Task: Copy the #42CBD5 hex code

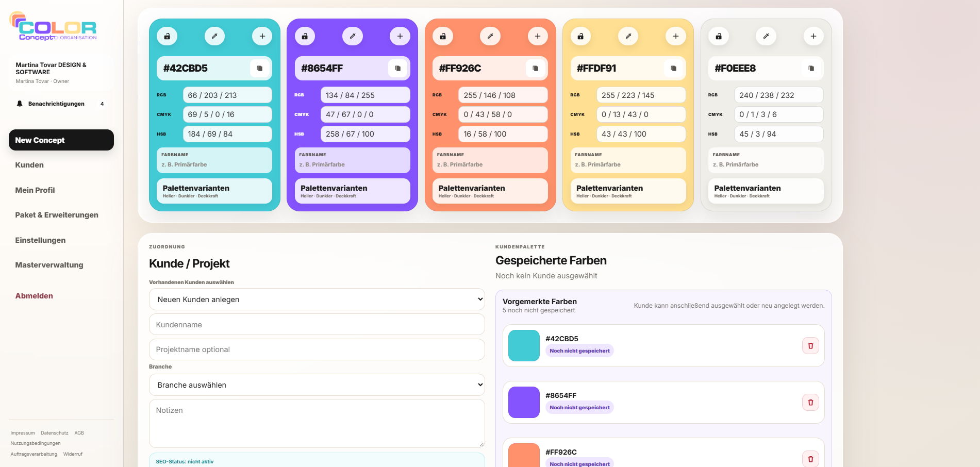Action: (260, 68)
